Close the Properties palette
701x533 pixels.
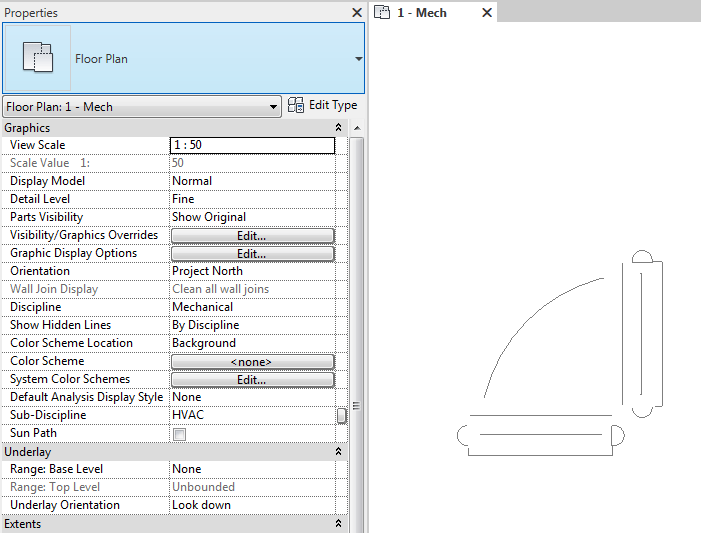pyautogui.click(x=357, y=13)
